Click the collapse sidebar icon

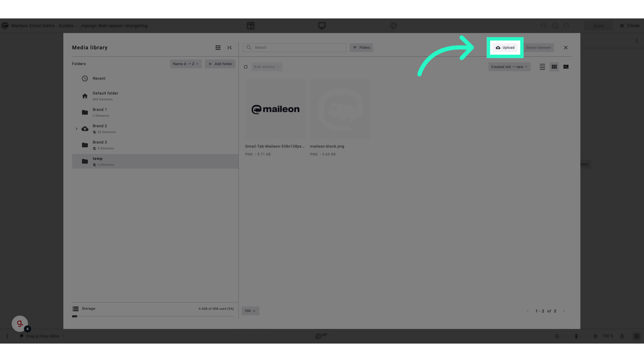(229, 47)
